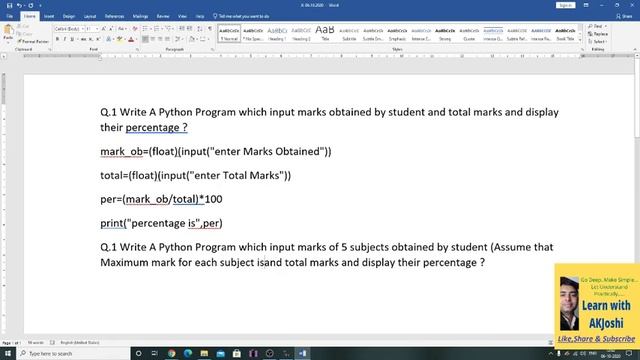This screenshot has height=360, width=640.
Task: Toggle Align Left paragraph alignment
Action: (145, 39)
